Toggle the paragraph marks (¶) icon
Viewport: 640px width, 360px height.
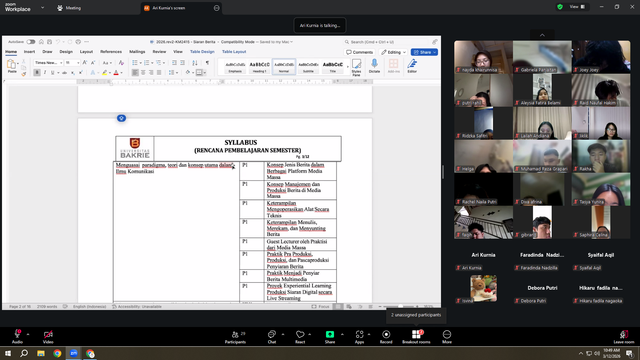(x=207, y=63)
